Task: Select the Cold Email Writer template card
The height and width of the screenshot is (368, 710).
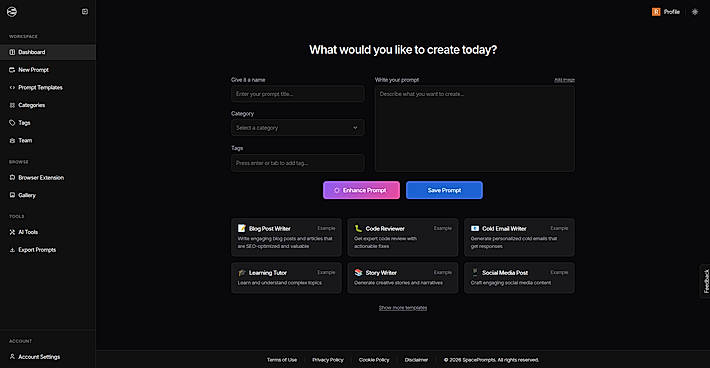Action: pos(519,238)
